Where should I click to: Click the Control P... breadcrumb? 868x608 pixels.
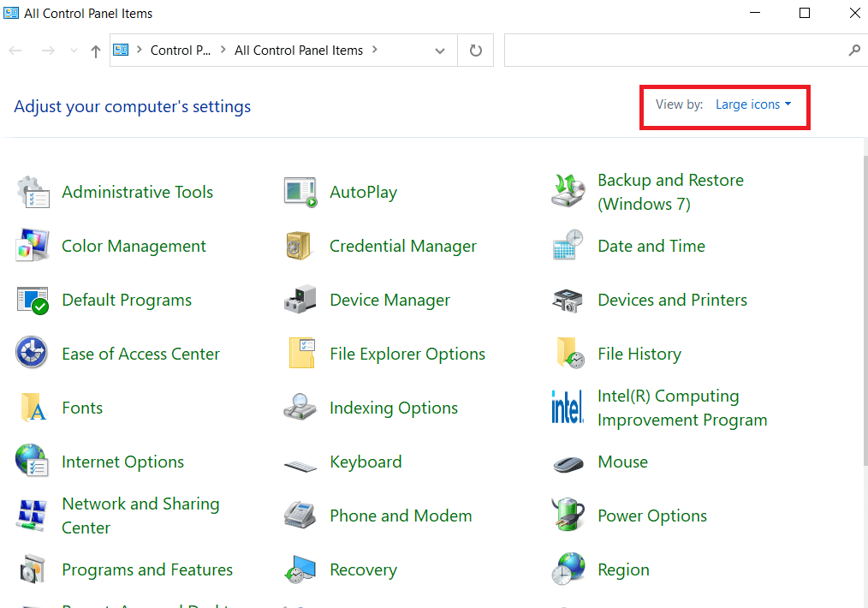(x=181, y=51)
